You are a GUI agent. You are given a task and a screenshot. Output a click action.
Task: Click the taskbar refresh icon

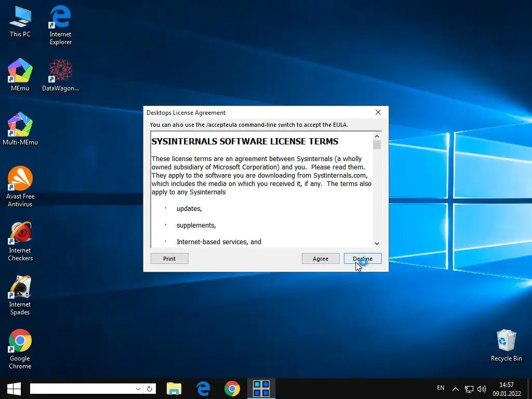(x=150, y=389)
